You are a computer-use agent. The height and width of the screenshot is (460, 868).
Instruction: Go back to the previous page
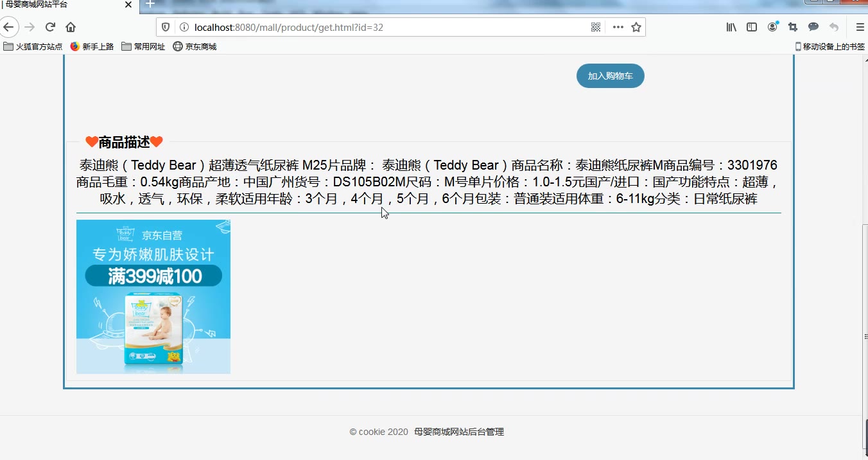(8, 27)
